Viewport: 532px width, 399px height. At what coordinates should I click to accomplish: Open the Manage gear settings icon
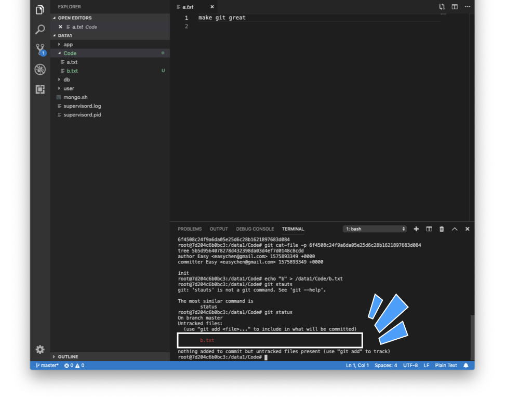40,349
